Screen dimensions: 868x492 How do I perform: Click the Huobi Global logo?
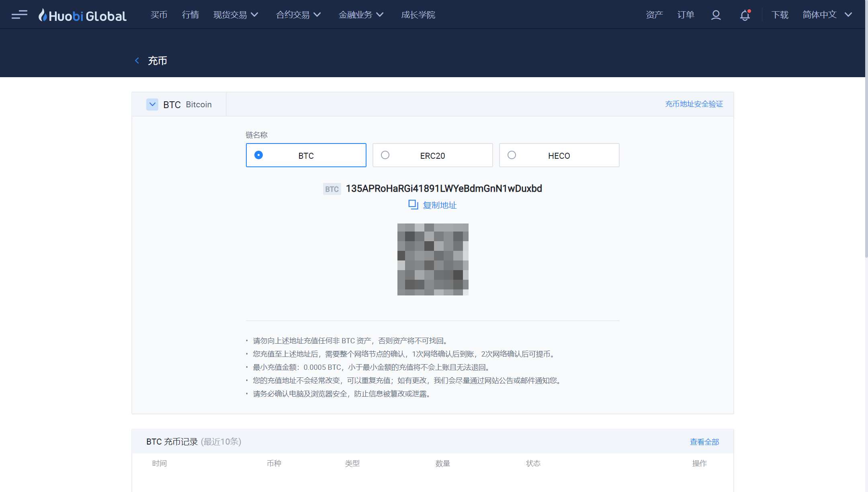coord(82,15)
